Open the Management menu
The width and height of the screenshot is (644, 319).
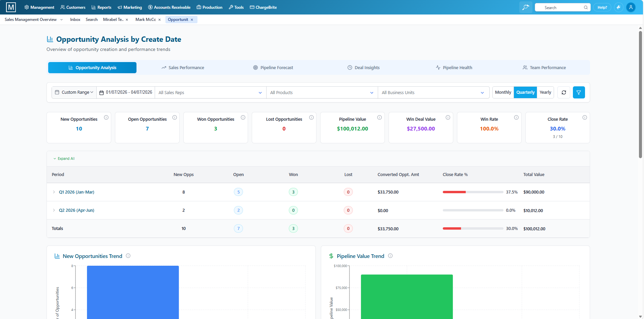tap(39, 7)
